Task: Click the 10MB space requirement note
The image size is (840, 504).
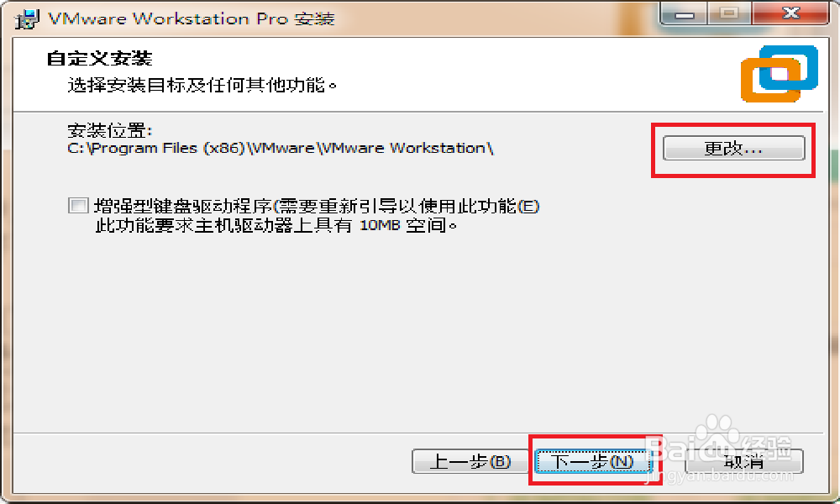Action: point(276,225)
